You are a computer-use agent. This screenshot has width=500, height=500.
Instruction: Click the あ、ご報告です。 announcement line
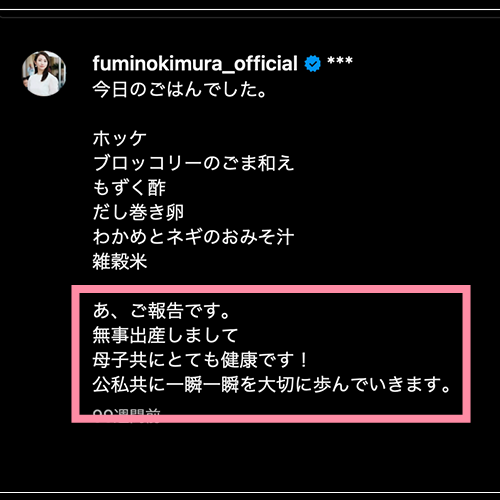tap(162, 311)
